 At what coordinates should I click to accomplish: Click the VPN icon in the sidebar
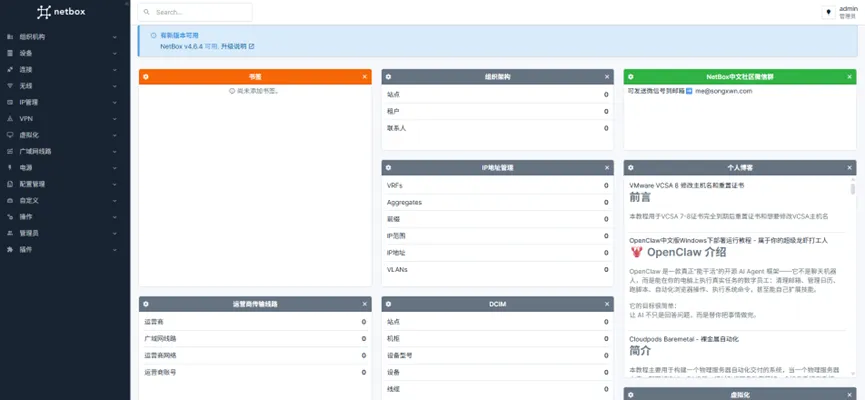pyautogui.click(x=10, y=119)
